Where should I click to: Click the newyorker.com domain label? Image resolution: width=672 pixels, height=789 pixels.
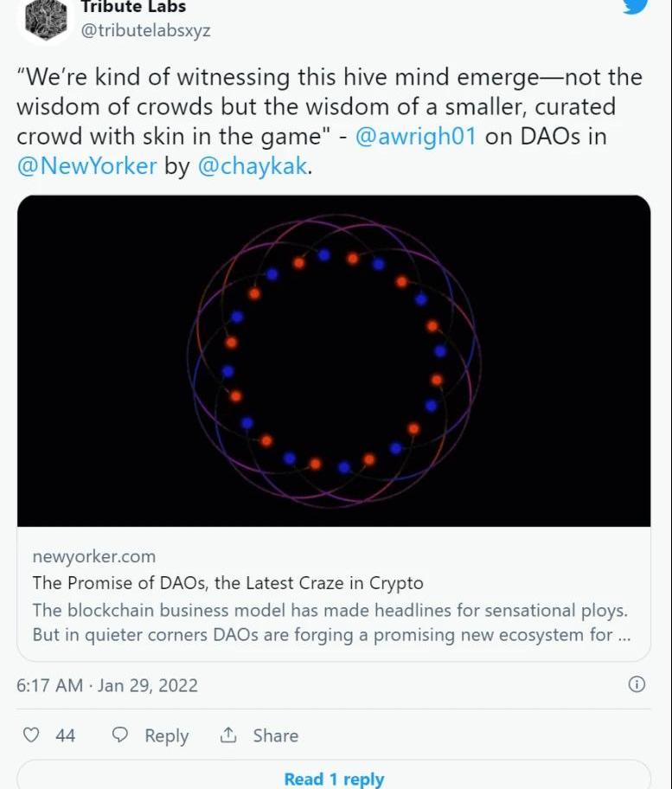click(x=93, y=556)
